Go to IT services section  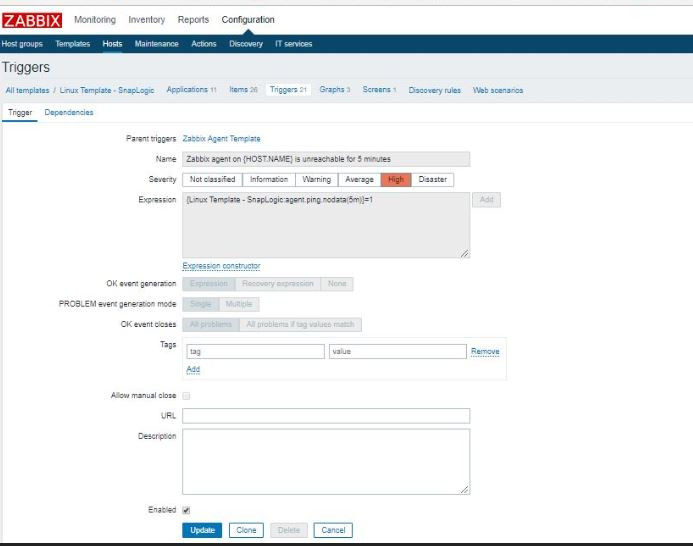[293, 44]
